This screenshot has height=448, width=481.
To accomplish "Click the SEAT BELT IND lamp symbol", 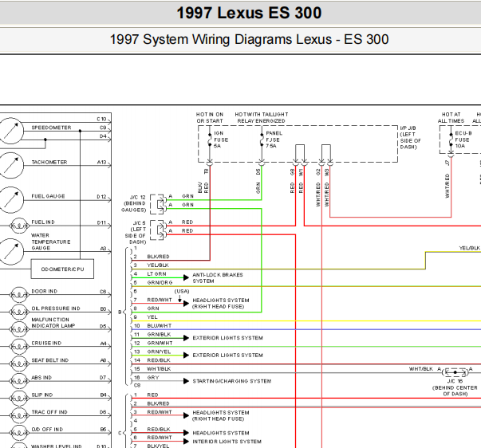I will [x=19, y=364].
